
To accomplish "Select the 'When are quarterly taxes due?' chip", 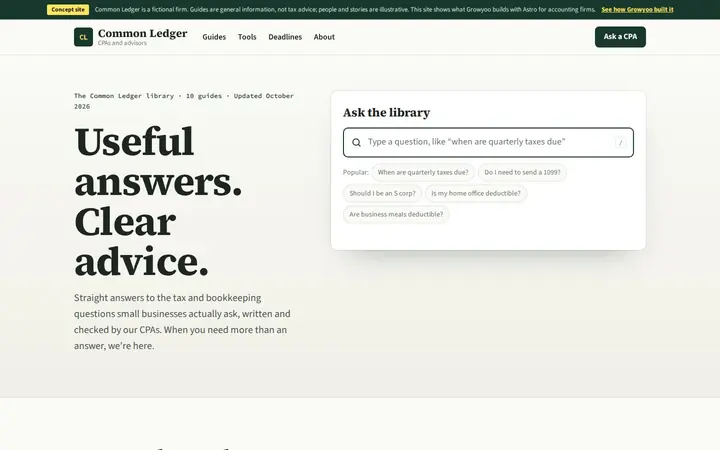I will (x=423, y=172).
